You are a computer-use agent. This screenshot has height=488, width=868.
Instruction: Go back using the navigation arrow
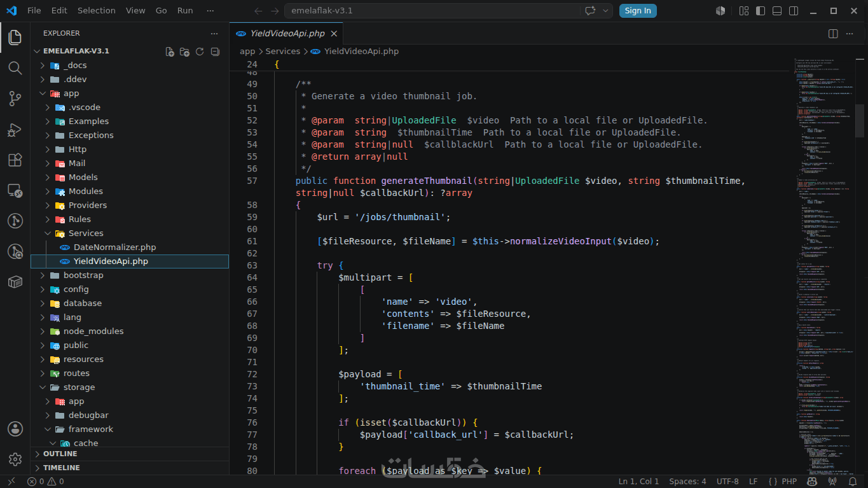point(258,11)
